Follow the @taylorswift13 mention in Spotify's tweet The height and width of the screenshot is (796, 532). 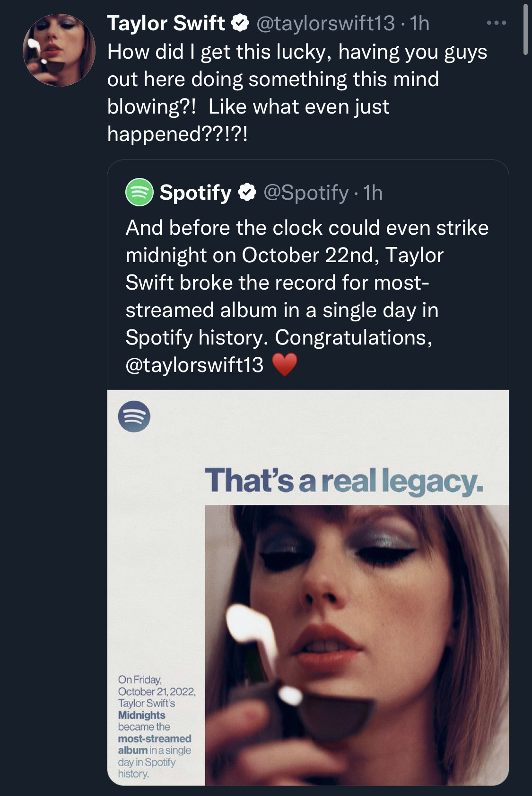194,365
